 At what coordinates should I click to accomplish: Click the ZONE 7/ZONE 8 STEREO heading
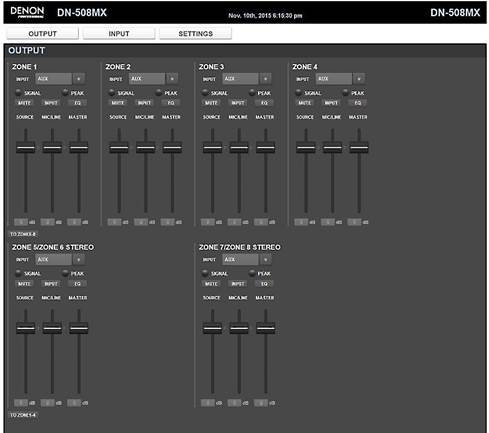[x=240, y=247]
